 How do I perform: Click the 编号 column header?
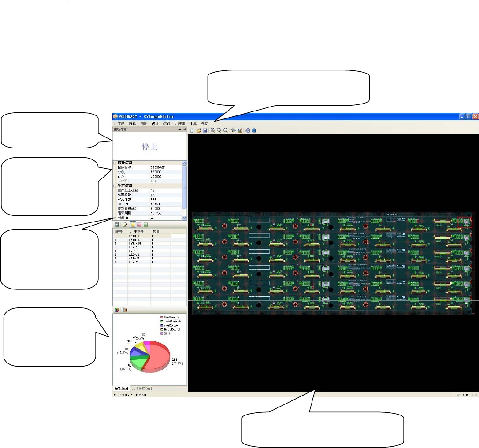pos(120,231)
